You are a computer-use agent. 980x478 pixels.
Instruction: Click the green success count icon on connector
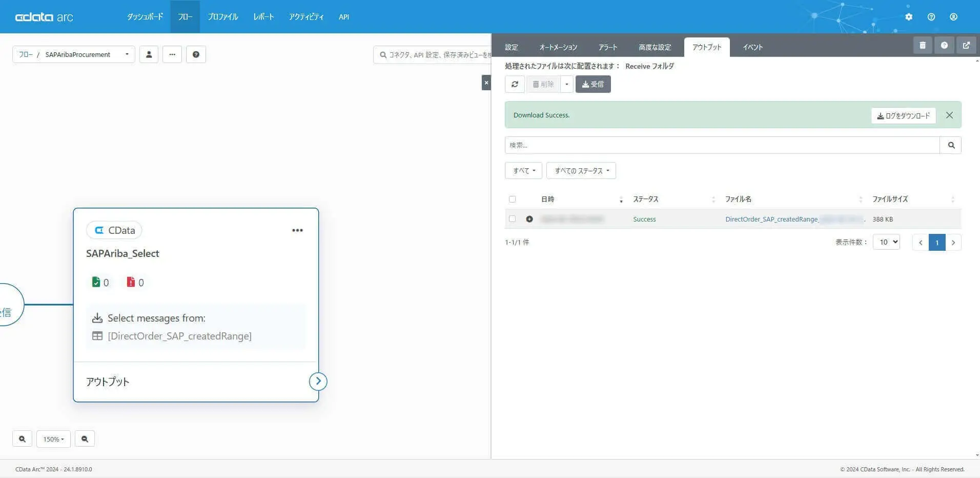pos(96,282)
